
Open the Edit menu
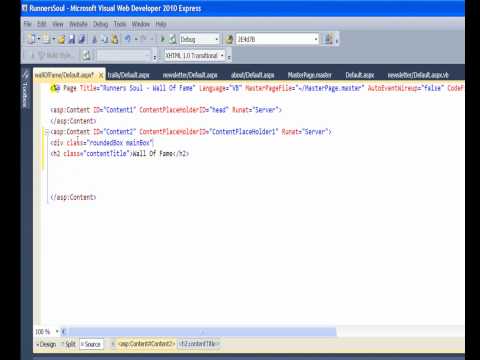tap(42, 24)
